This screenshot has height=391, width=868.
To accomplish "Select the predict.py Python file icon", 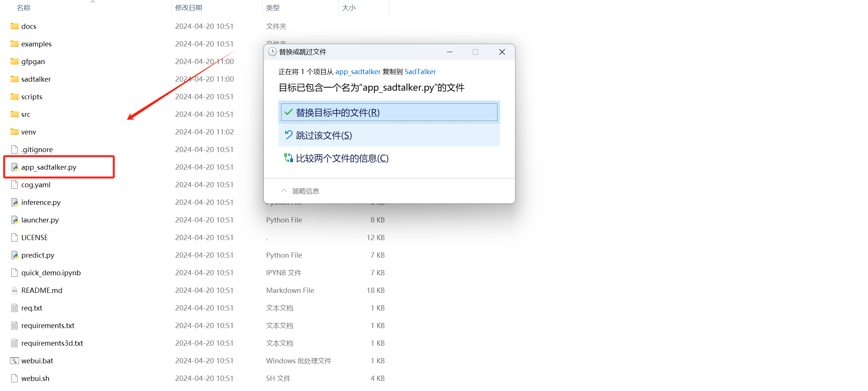I will 15,255.
